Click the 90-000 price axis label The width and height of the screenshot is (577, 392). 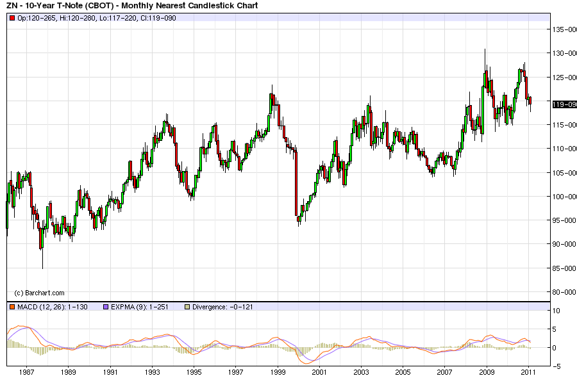click(564, 244)
